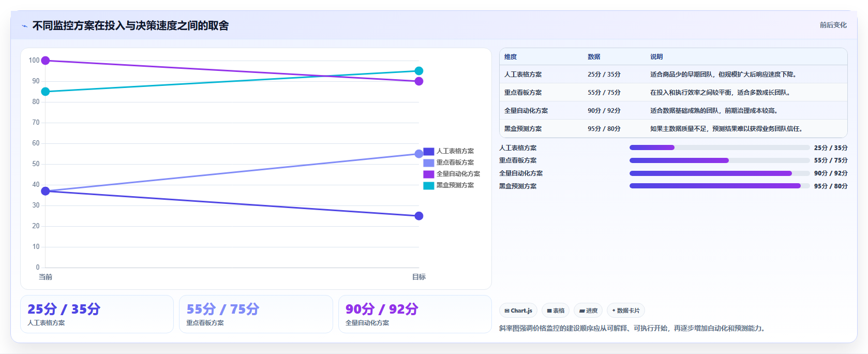The height and width of the screenshot is (354, 868).
Task: Click the dark-blue data point at 25
Action: click(419, 216)
